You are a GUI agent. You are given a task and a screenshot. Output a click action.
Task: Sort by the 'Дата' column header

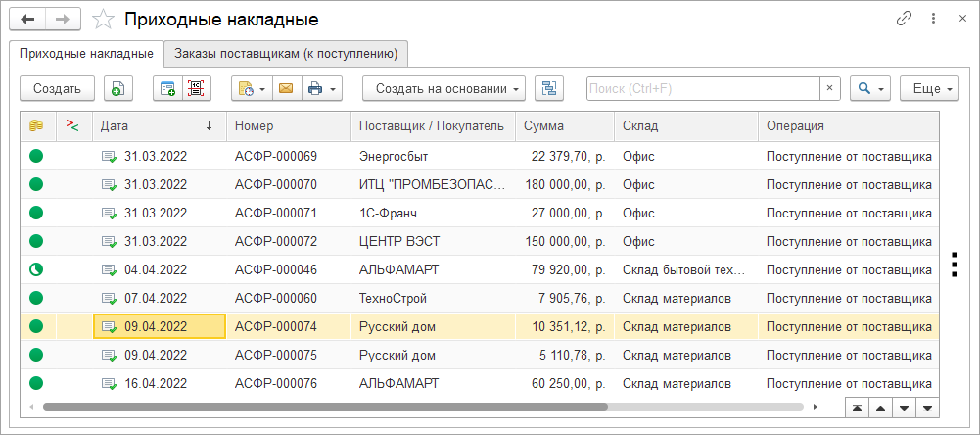point(157,125)
